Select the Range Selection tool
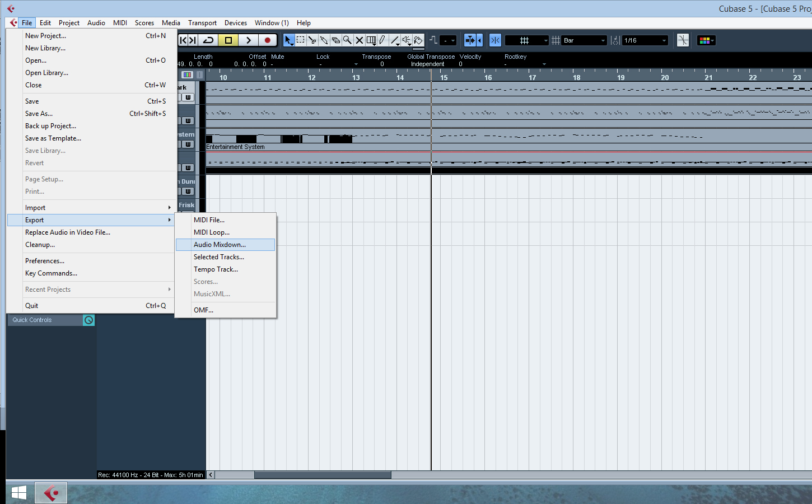 tap(300, 40)
